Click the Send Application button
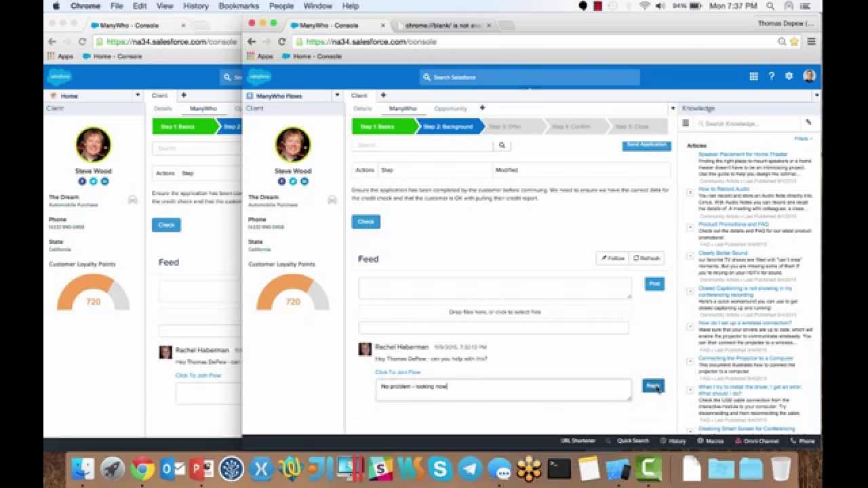 coord(646,145)
